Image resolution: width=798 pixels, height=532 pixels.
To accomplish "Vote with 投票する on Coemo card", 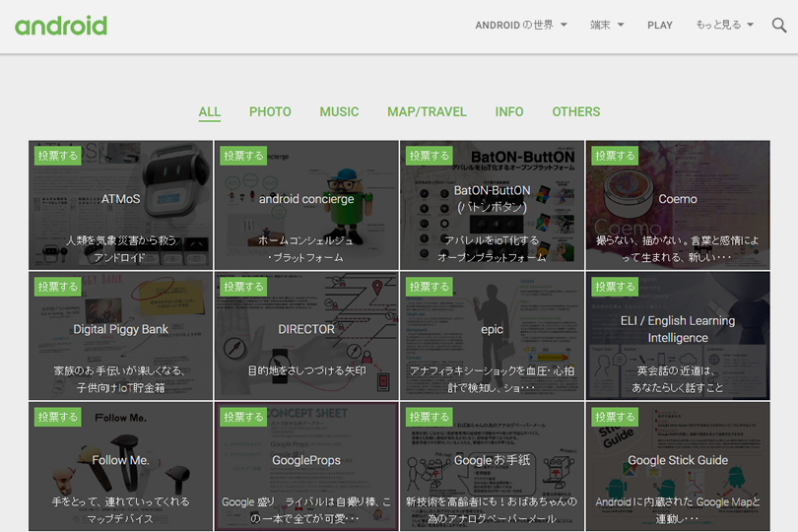I will pos(615,156).
